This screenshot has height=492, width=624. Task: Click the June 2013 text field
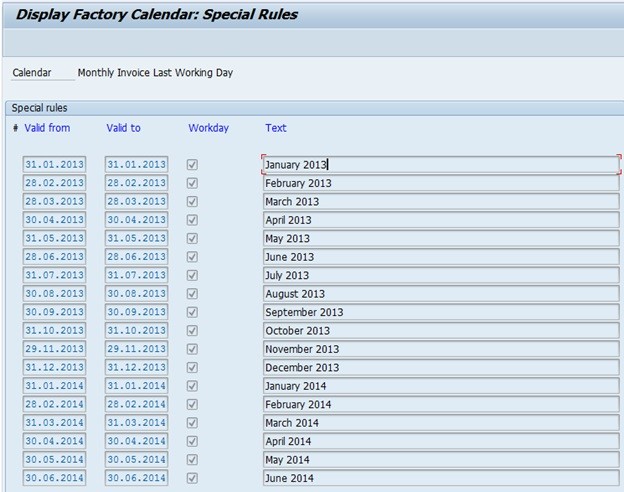coord(441,257)
